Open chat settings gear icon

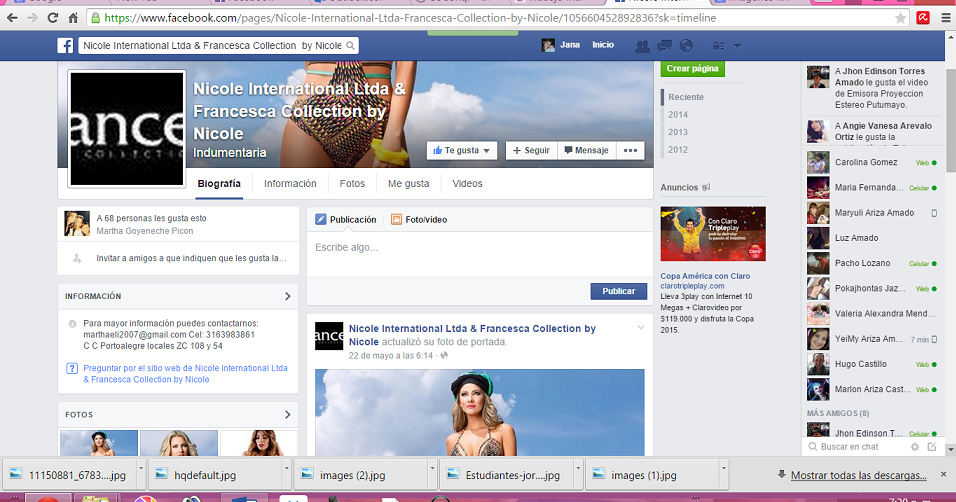(915, 447)
